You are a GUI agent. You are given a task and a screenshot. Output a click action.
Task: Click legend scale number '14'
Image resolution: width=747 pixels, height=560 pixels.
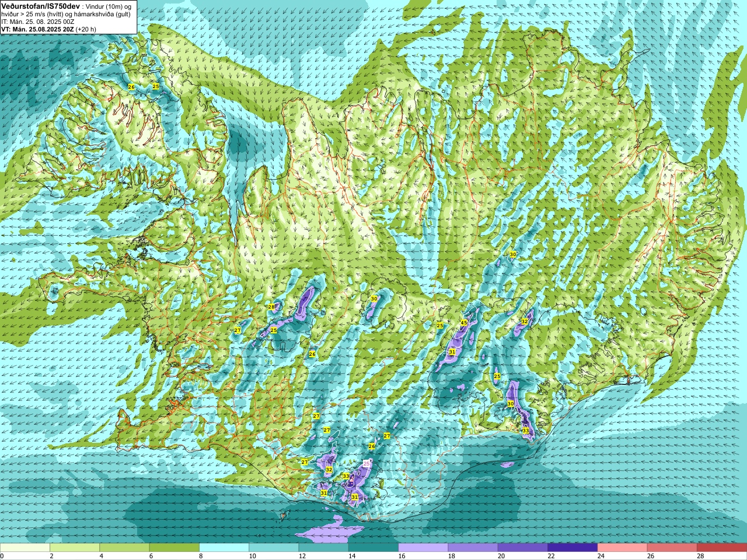pyautogui.click(x=352, y=556)
